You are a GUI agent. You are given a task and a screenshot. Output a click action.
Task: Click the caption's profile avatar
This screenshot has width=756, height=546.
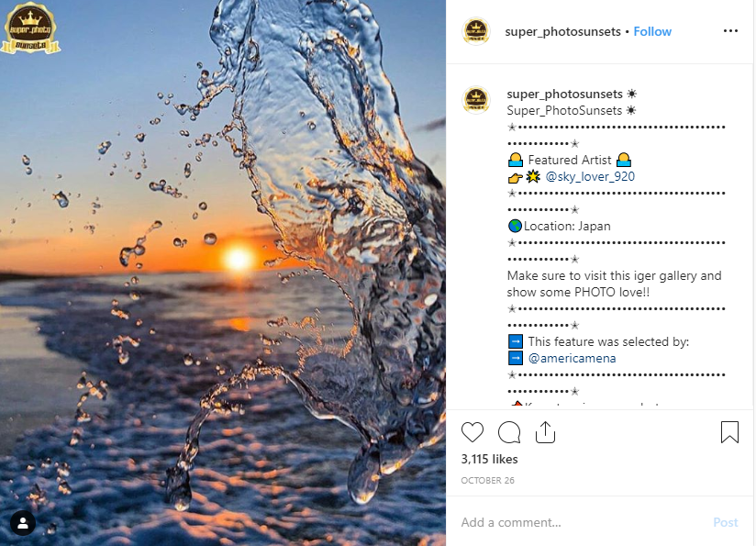pos(476,99)
